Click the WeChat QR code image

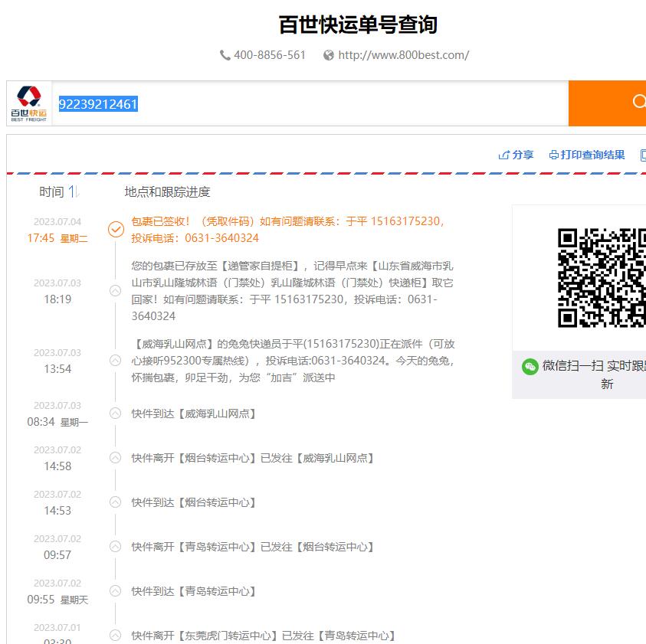(602, 278)
